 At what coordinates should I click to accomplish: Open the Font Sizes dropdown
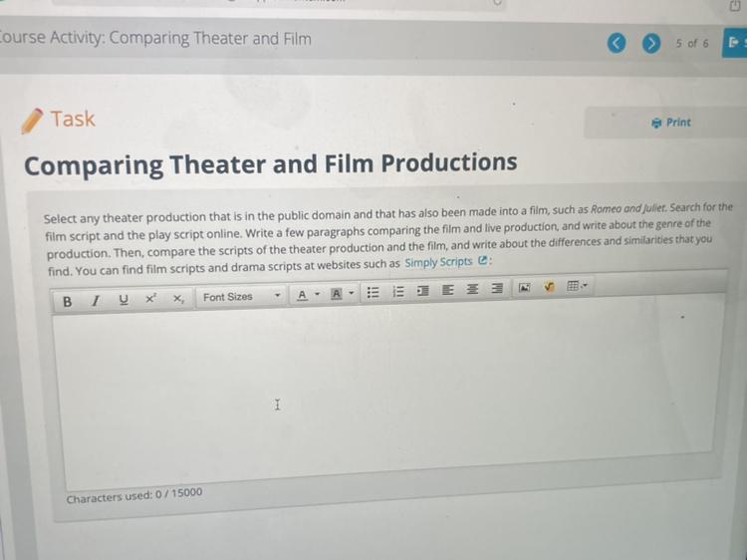(241, 297)
